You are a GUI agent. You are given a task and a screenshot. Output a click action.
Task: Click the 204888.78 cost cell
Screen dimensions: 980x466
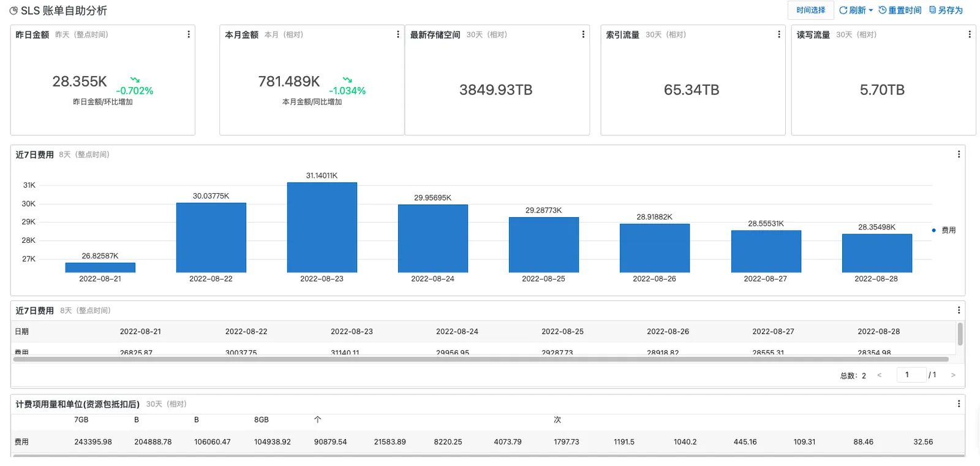153,442
